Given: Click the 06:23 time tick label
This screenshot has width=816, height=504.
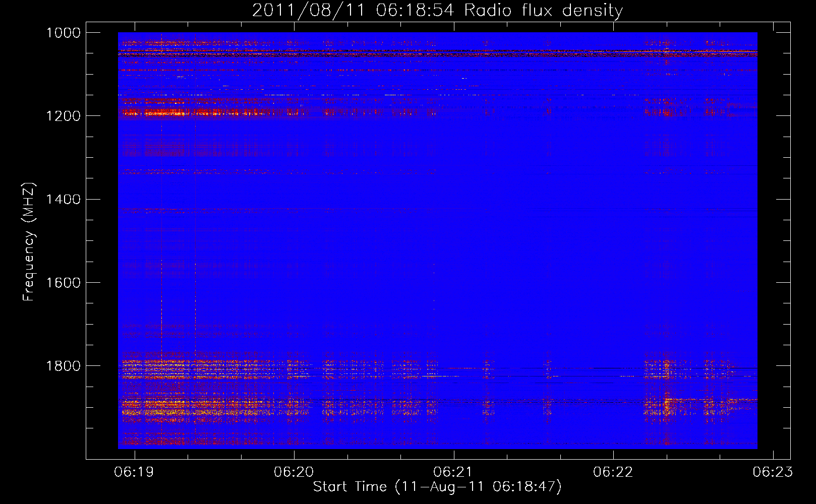Looking at the screenshot, I should (x=773, y=472).
